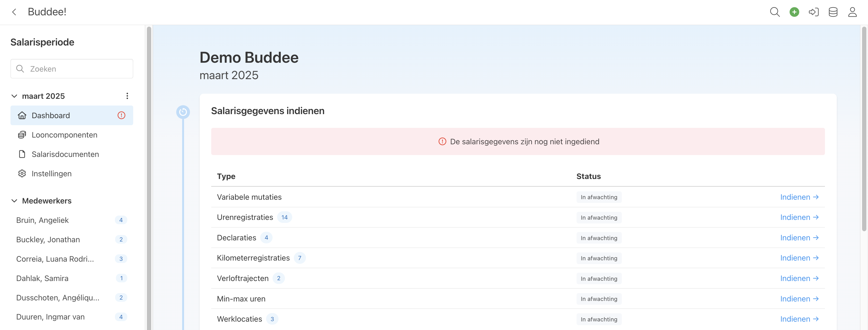Click the back arrow next to Buddee!
The image size is (868, 330).
[14, 12]
